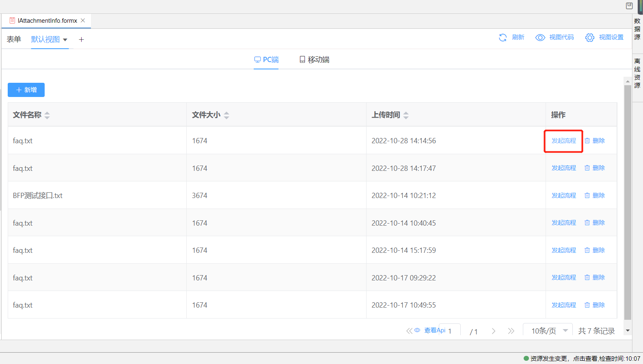
Task: Click the refresh icon (刷新)
Action: [x=503, y=37]
